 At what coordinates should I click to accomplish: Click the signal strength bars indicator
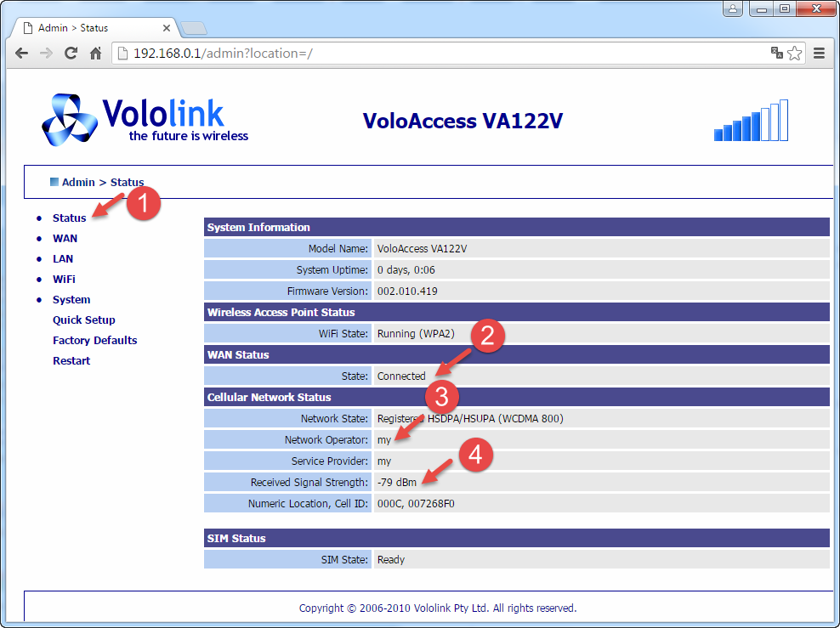tap(751, 121)
